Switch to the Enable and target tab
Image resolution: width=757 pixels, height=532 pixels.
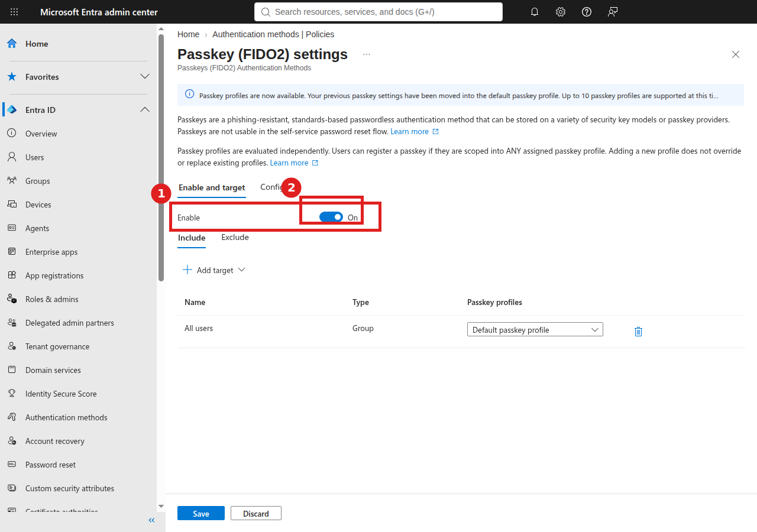click(212, 188)
